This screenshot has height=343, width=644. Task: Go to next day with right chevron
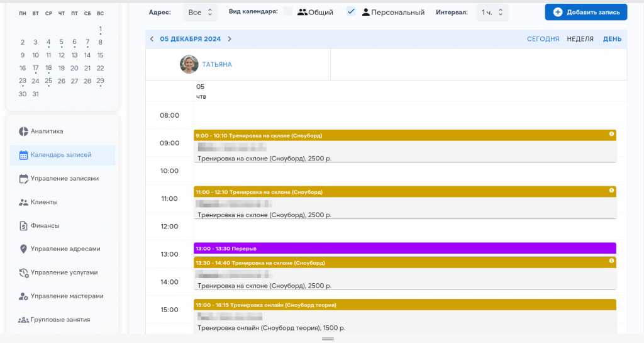[x=230, y=39]
